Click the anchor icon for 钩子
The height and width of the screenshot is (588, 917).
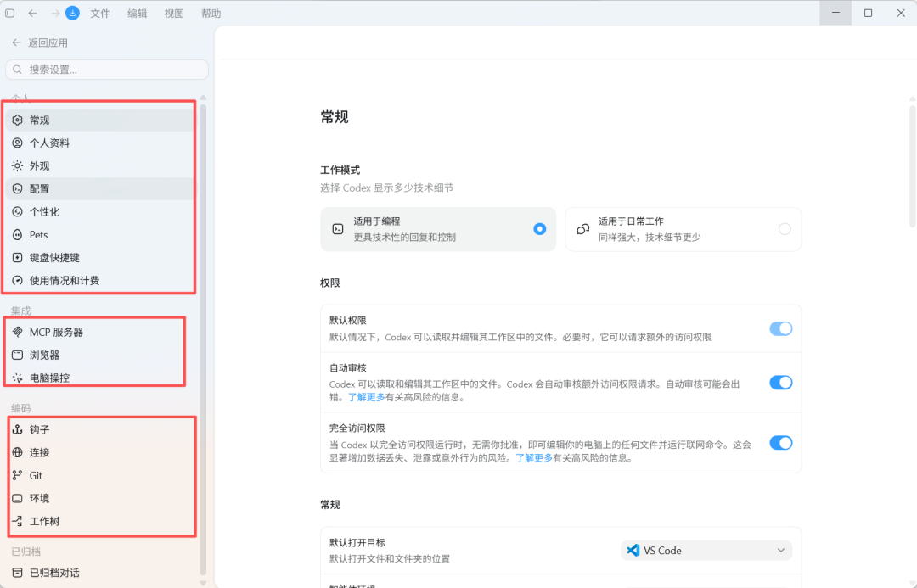(18, 429)
